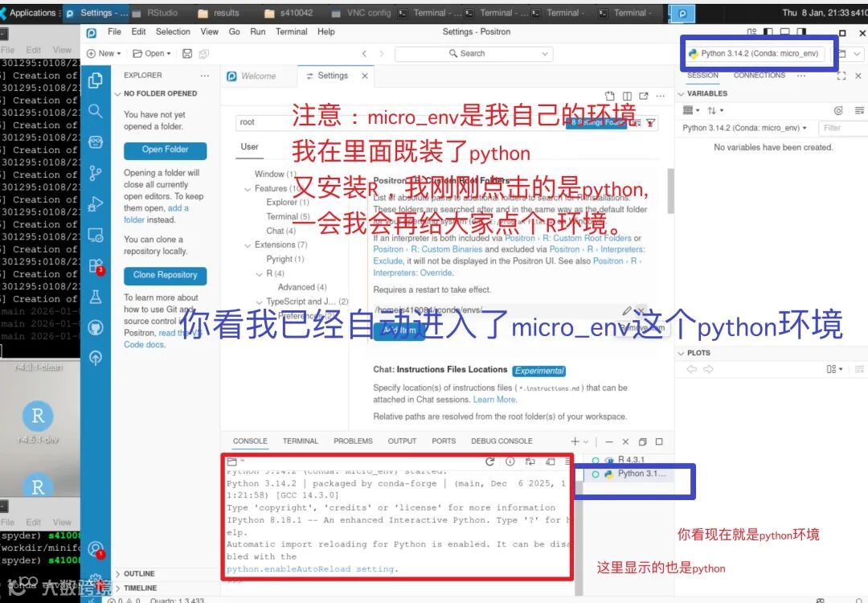Save the current file with disk icon
The image size is (868, 603).
point(187,54)
